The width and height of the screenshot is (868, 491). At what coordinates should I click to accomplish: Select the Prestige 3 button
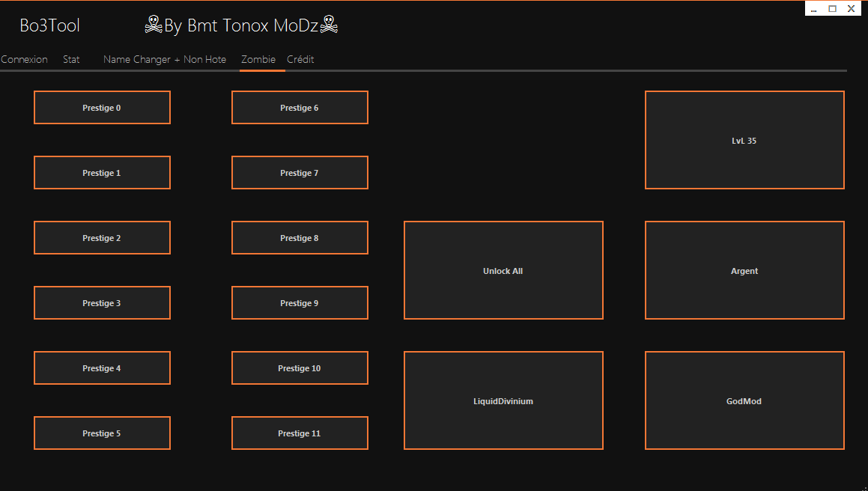tap(102, 303)
